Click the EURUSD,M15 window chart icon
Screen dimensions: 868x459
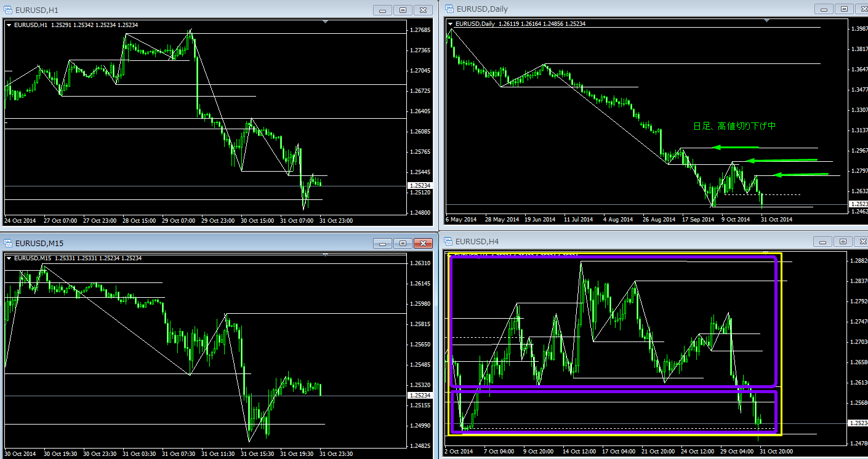pyautogui.click(x=8, y=244)
